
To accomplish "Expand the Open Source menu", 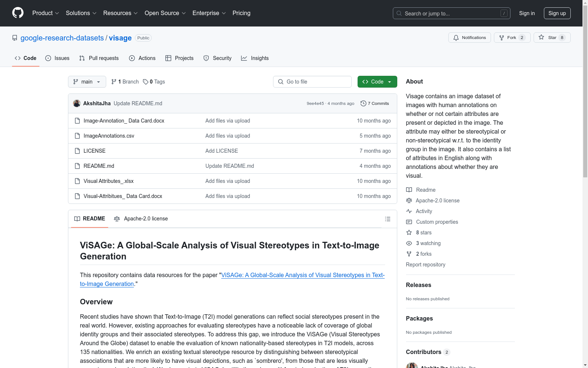I will point(165,13).
